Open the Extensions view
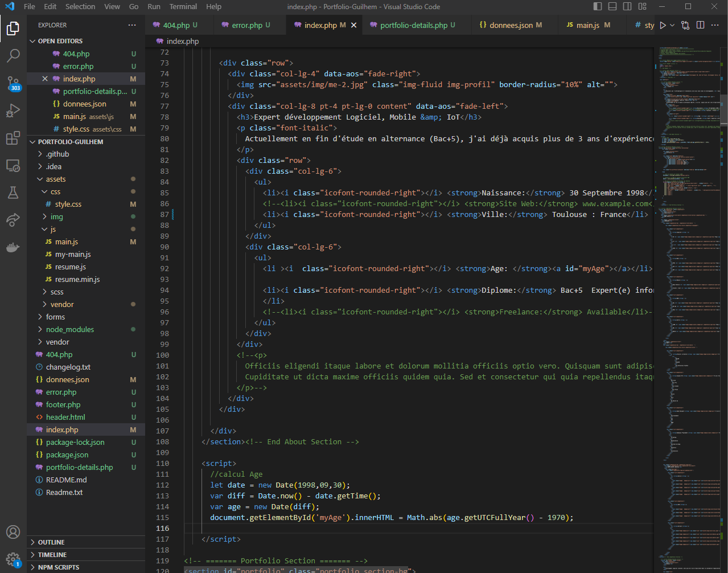 [x=13, y=138]
